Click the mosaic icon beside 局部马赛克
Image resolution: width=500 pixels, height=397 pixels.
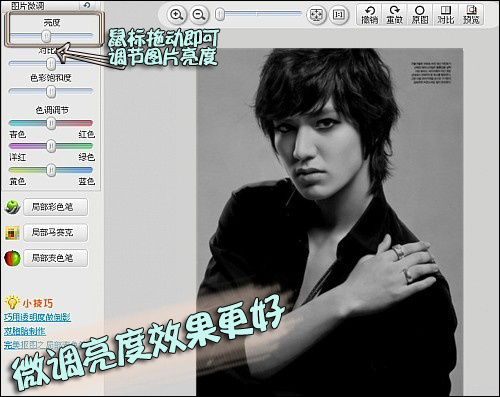tap(12, 233)
